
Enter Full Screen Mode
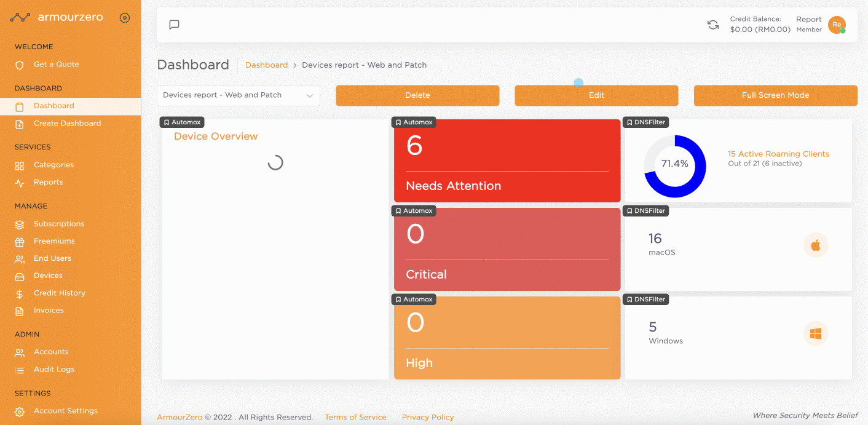point(776,95)
